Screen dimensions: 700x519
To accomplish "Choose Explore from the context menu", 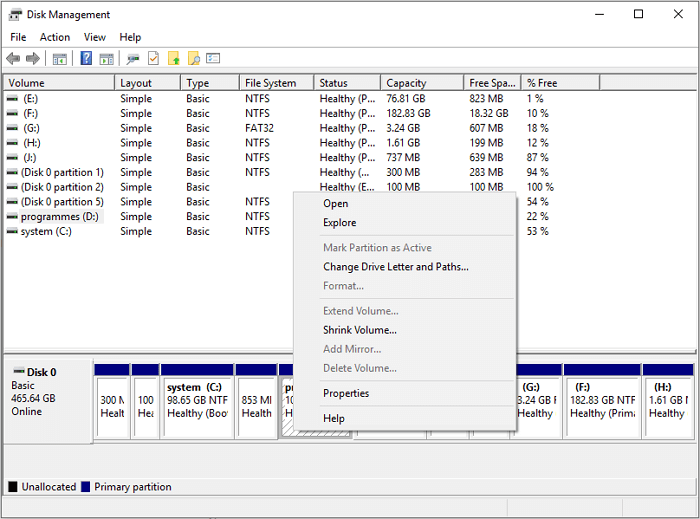I will point(339,223).
